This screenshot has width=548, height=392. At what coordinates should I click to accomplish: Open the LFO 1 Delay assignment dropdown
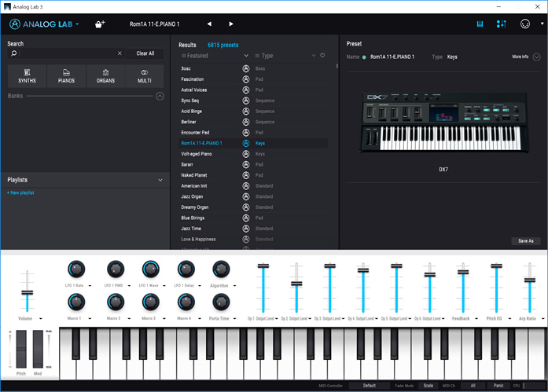tap(200, 286)
